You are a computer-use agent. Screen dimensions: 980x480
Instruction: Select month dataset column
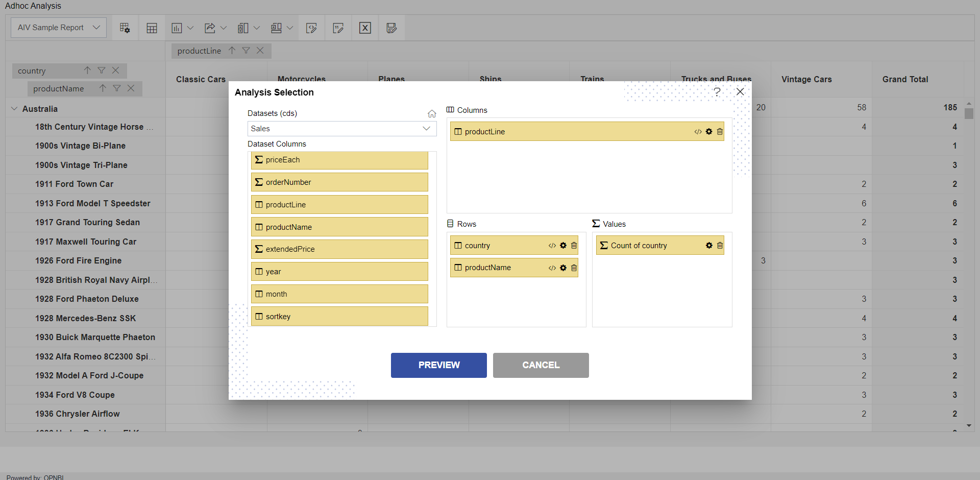339,294
